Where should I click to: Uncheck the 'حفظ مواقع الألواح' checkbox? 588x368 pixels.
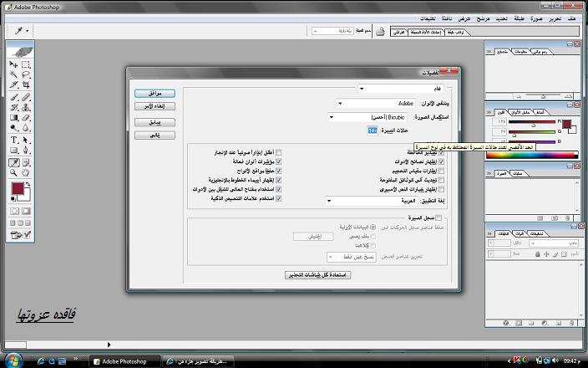click(x=279, y=171)
